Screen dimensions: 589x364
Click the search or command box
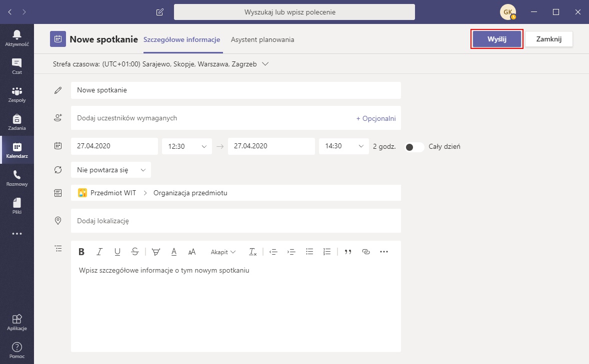click(x=294, y=12)
